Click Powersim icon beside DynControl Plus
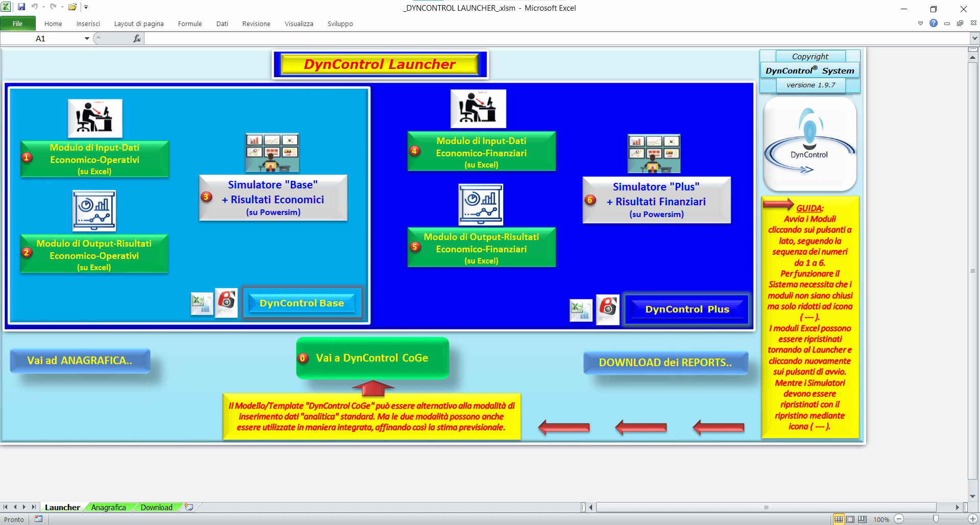Image resolution: width=980 pixels, height=525 pixels. [608, 309]
